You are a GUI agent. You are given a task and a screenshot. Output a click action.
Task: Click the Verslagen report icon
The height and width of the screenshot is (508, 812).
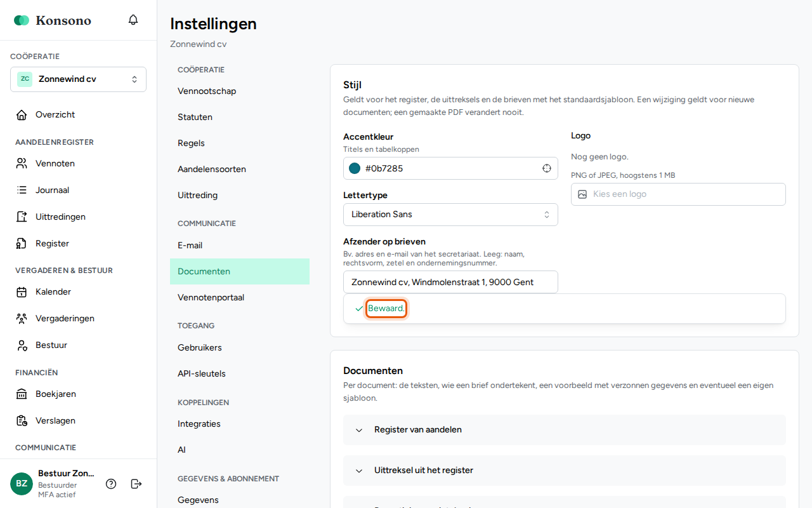22,421
